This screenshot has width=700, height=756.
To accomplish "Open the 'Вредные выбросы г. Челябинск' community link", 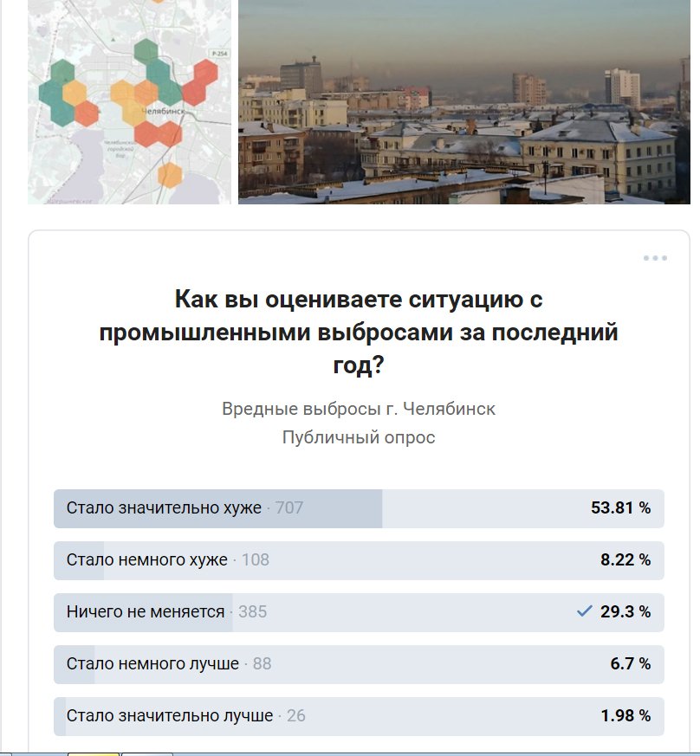I will tap(359, 409).
